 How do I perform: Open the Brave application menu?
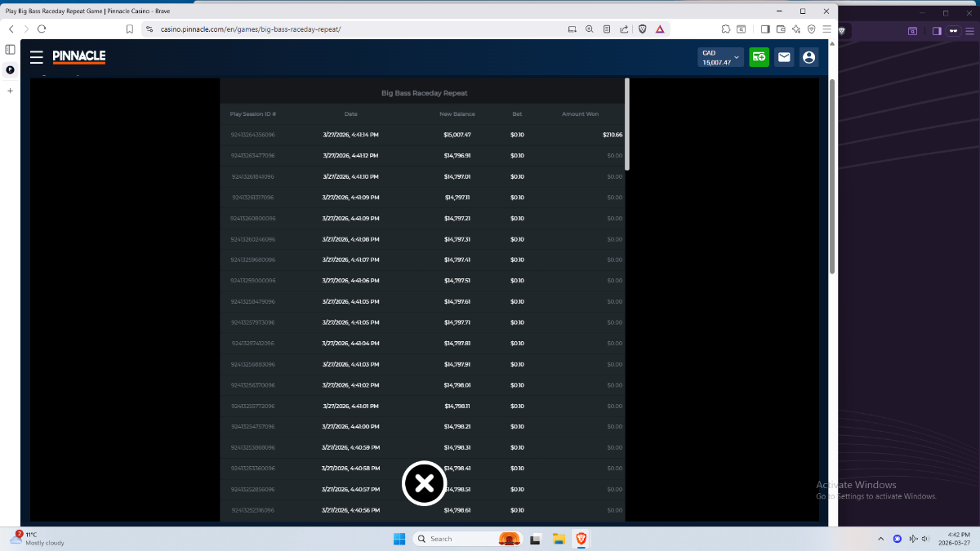pyautogui.click(x=826, y=29)
